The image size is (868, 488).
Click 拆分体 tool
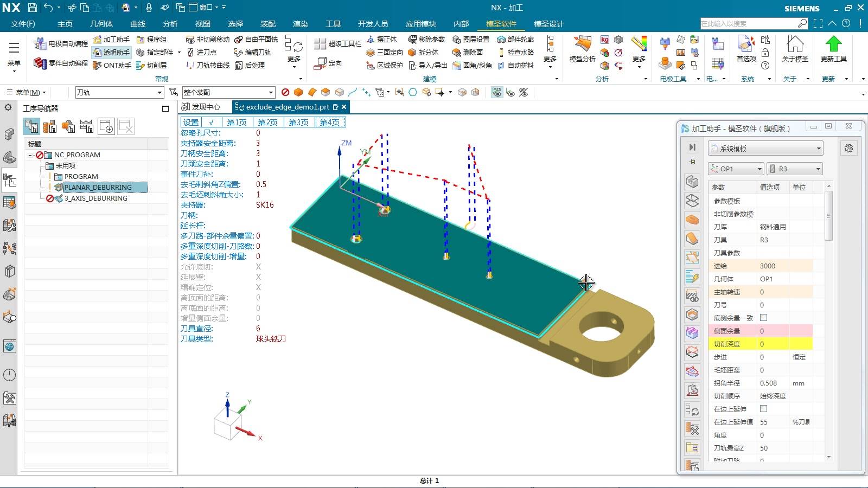pos(423,53)
